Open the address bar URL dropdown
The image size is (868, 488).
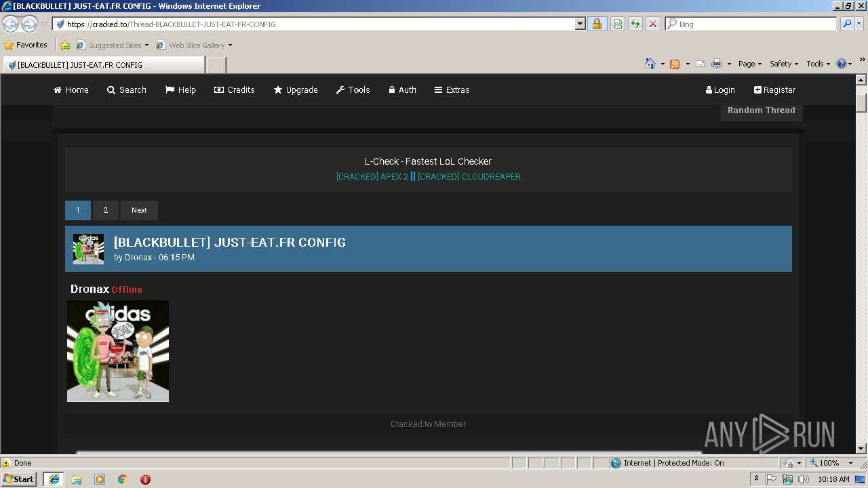(580, 24)
